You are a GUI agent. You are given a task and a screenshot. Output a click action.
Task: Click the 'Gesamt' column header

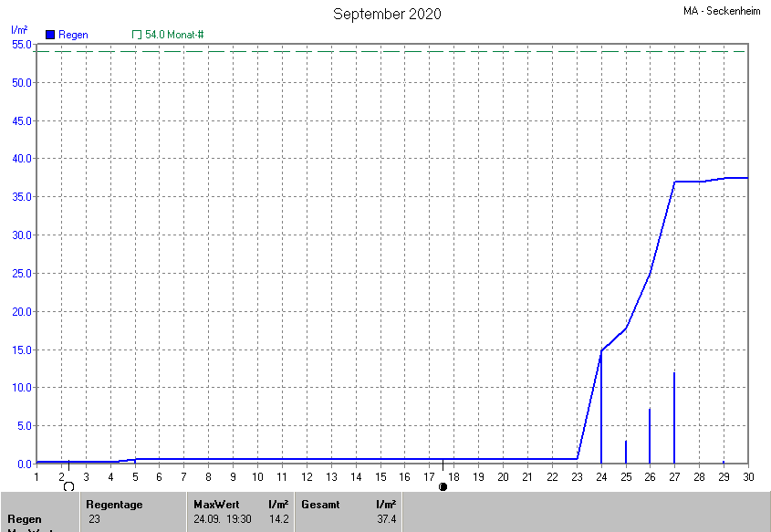click(x=319, y=504)
